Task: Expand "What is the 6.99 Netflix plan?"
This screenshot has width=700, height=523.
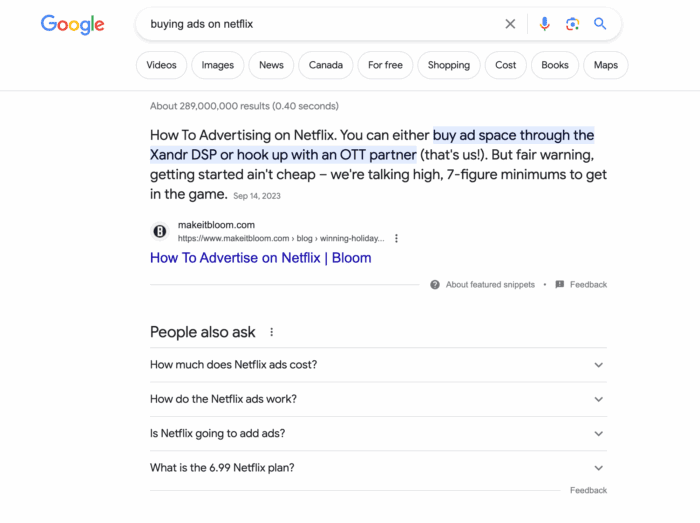Action: (x=598, y=468)
